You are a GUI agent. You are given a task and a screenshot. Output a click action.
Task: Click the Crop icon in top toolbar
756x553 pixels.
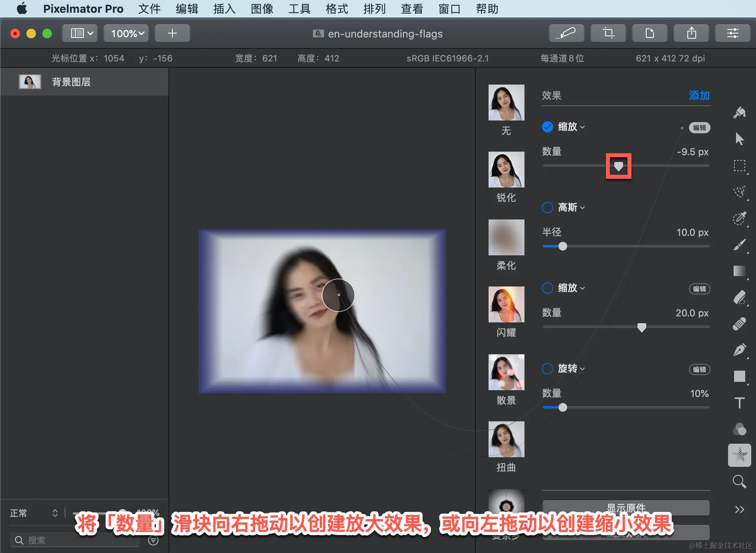[x=608, y=33]
